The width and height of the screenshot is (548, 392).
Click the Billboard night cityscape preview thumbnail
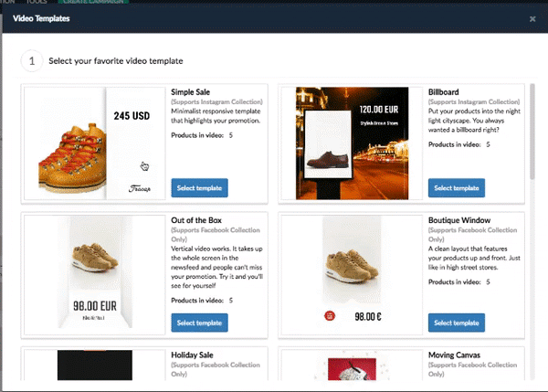pyautogui.click(x=352, y=143)
